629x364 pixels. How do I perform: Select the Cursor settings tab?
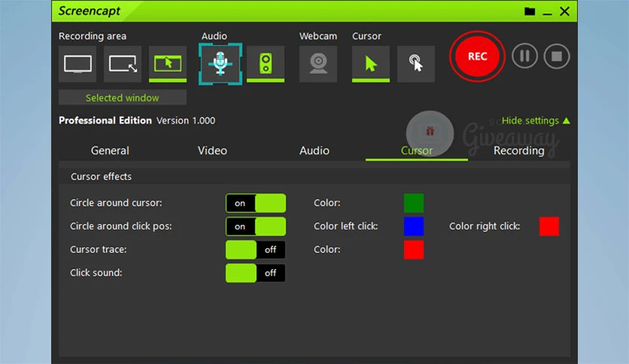(416, 150)
